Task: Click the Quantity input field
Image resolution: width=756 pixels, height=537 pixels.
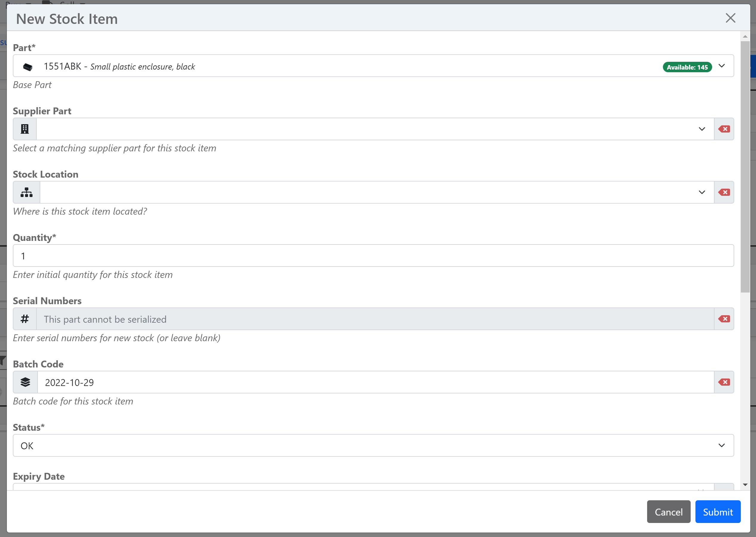Action: tap(373, 256)
